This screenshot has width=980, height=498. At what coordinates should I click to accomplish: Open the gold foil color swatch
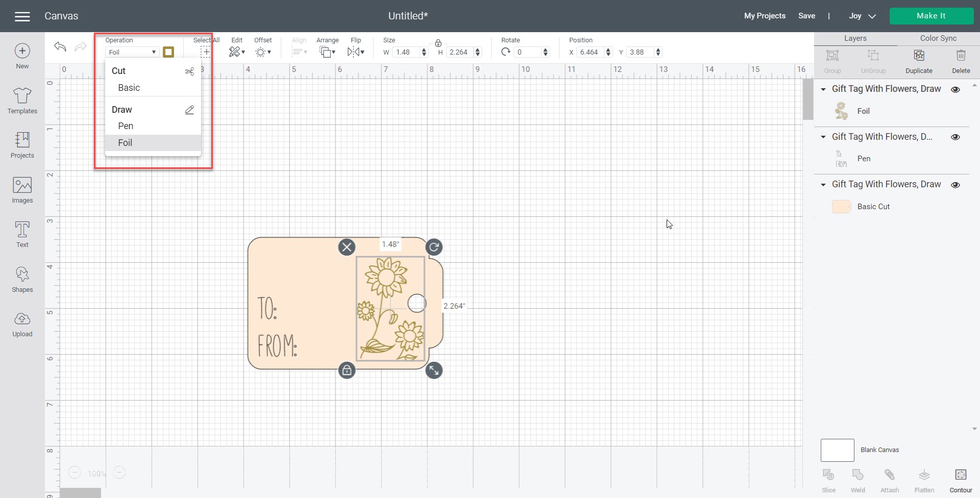tap(168, 52)
